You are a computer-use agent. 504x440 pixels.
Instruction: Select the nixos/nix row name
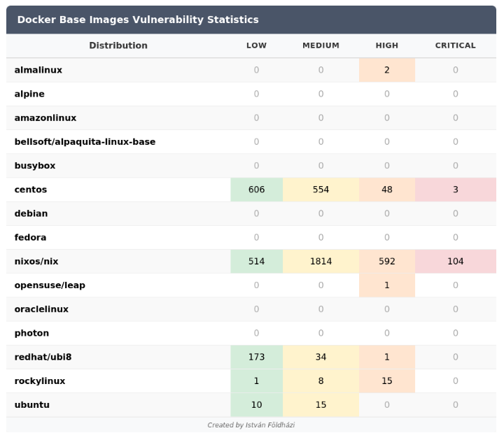36,262
